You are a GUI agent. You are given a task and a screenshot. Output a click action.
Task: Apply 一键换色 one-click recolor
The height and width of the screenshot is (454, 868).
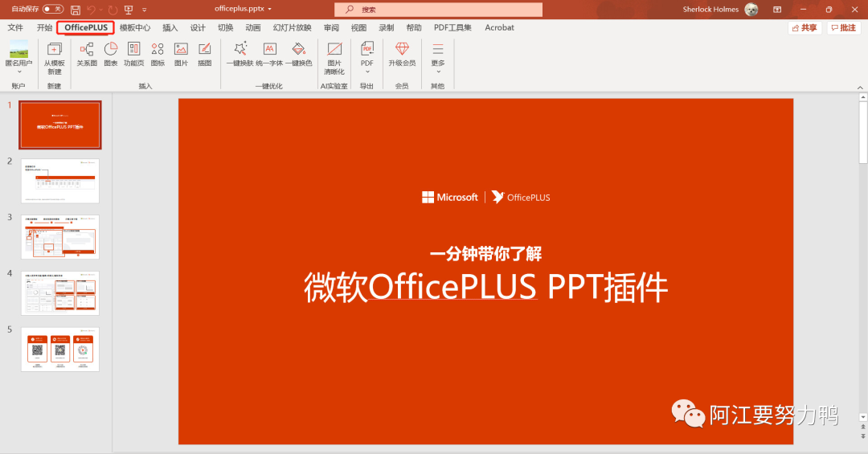299,55
